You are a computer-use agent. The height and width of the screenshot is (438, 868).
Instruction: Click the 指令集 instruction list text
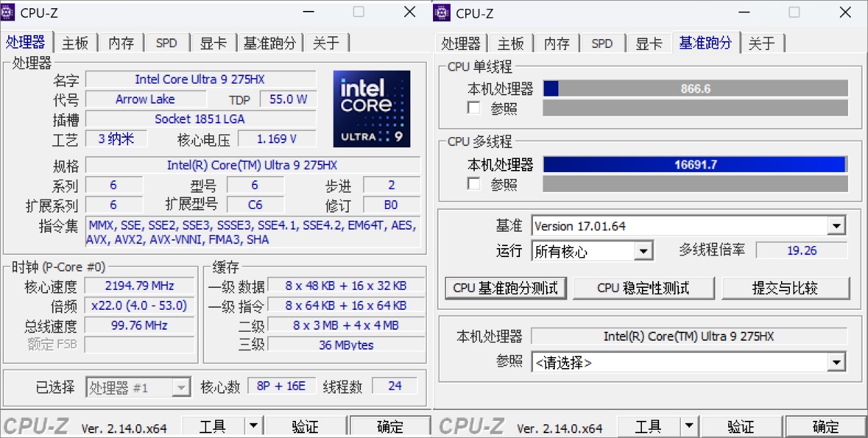253,232
